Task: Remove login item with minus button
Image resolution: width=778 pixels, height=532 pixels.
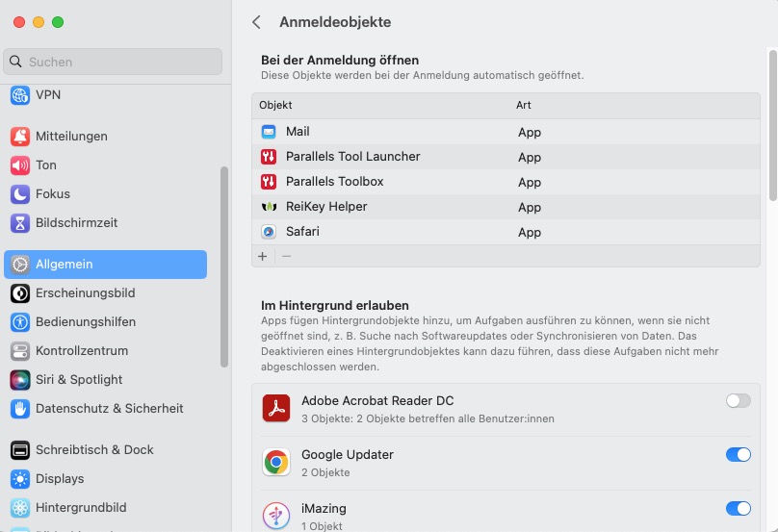Action: click(x=286, y=256)
